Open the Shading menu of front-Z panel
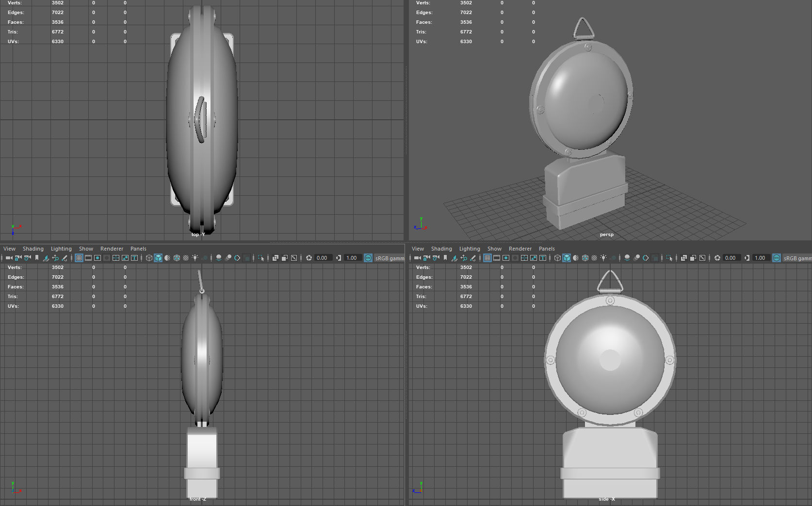Screen dimensions: 812x506 pos(33,249)
